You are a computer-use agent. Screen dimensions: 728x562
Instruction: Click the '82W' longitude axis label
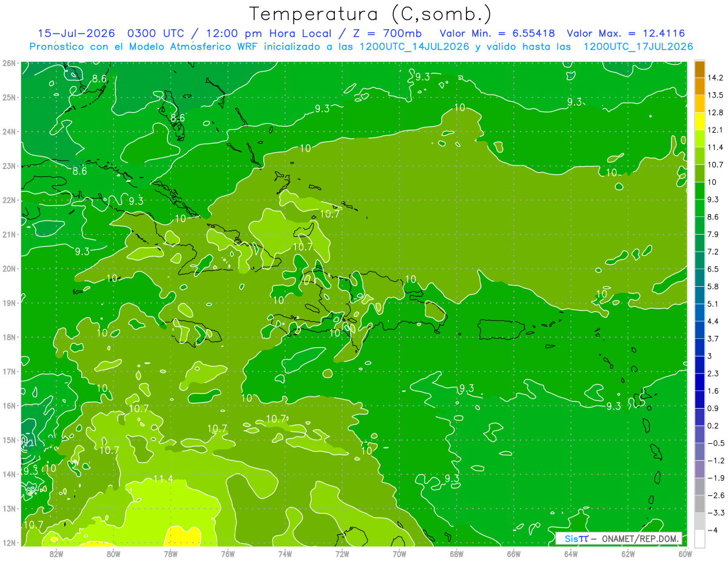pos(56,553)
